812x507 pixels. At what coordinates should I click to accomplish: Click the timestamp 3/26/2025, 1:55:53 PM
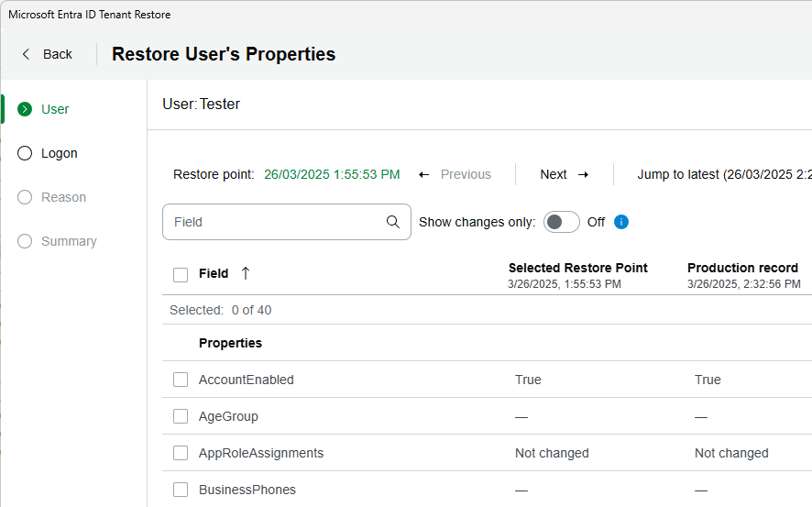[564, 284]
